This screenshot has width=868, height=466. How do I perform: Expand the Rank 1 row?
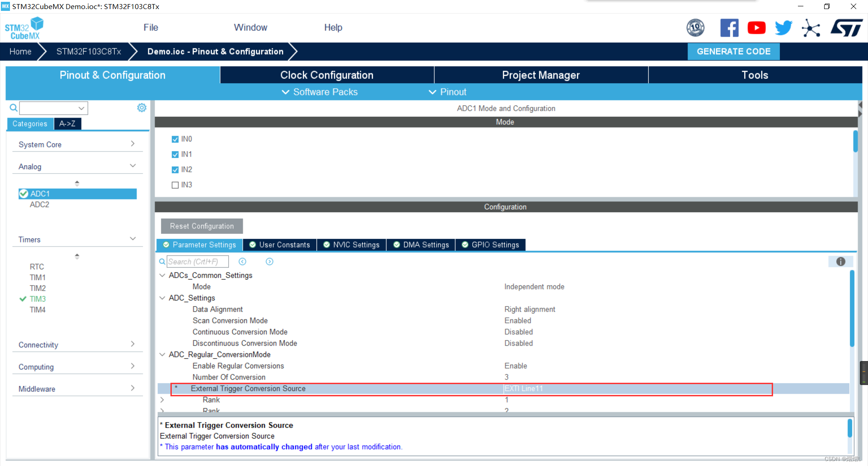point(162,400)
